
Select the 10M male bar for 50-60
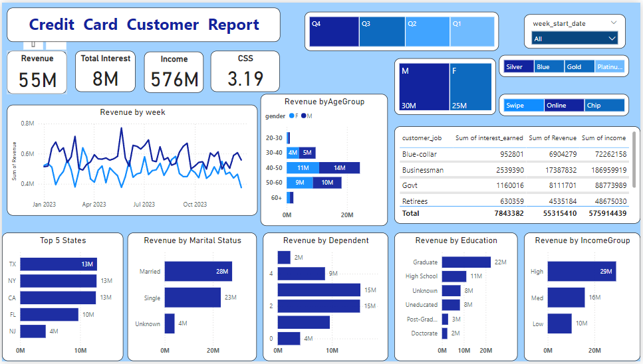pos(327,183)
